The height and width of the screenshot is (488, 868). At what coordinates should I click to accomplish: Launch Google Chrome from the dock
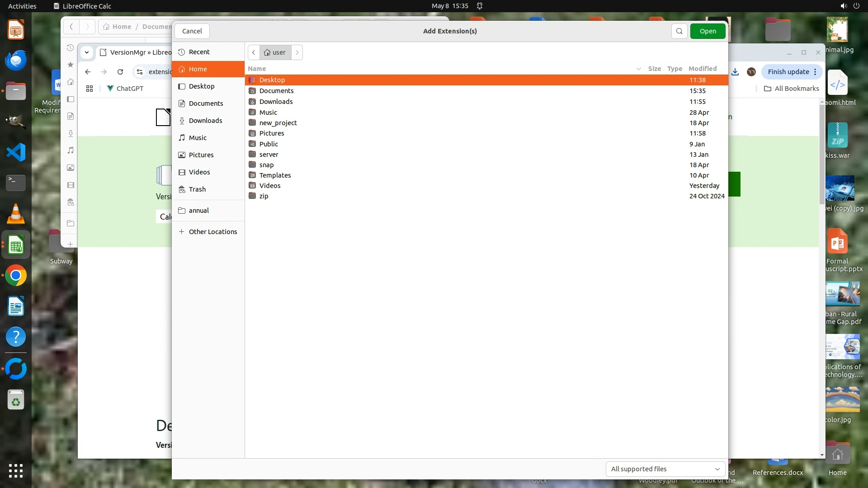click(16, 276)
